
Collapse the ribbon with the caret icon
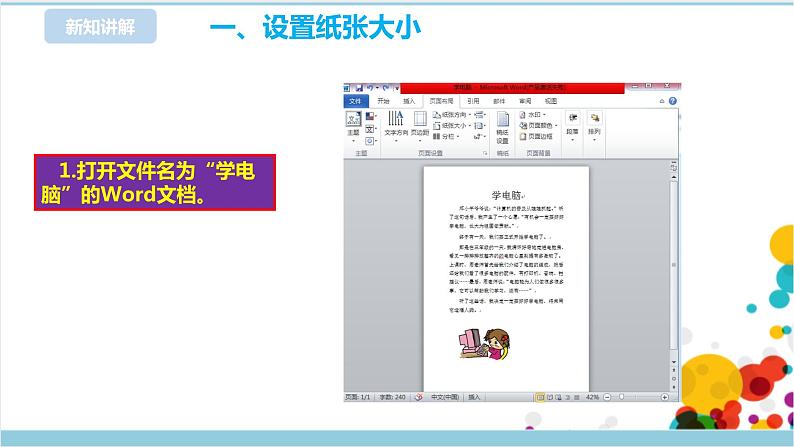pyautogui.click(x=662, y=101)
